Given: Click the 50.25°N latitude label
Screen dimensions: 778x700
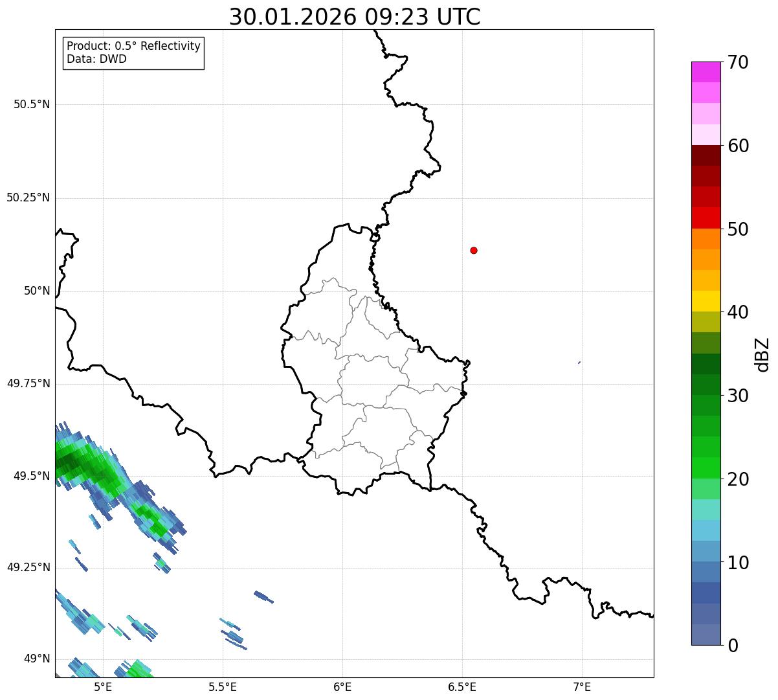Looking at the screenshot, I should coord(28,198).
